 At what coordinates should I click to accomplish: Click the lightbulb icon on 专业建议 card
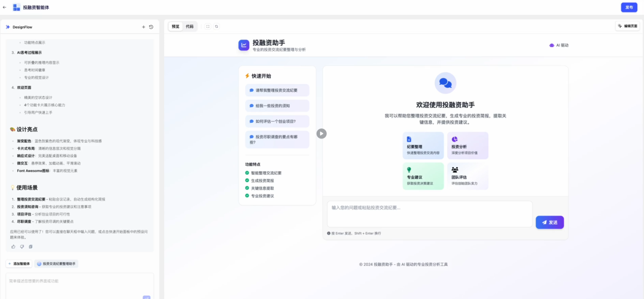click(x=409, y=170)
